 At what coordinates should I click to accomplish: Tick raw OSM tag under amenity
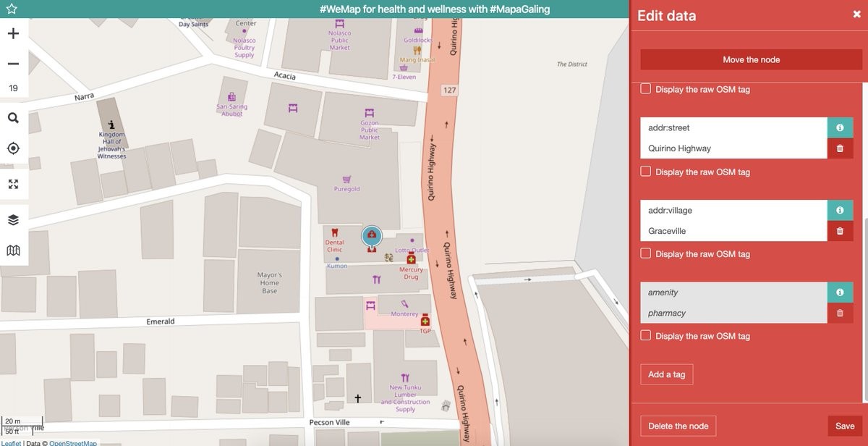coord(646,335)
